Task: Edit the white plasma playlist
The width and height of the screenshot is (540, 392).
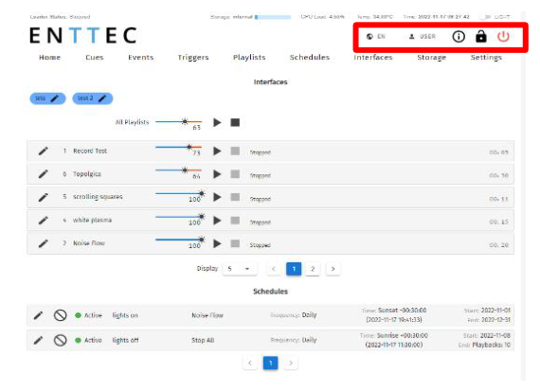Action: click(x=43, y=221)
